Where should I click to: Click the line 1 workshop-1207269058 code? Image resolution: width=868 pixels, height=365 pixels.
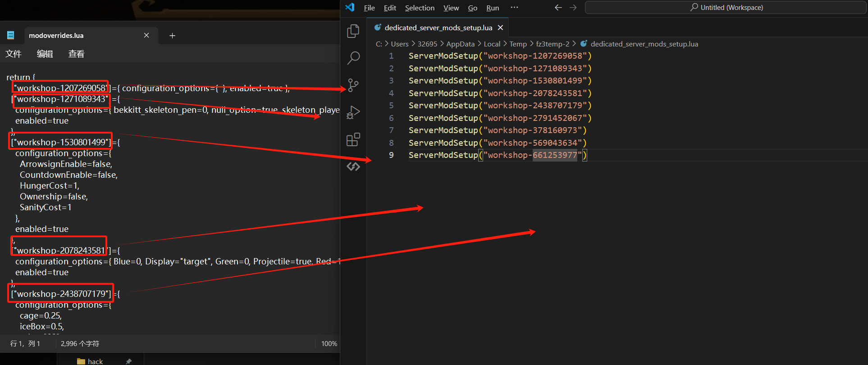point(500,56)
